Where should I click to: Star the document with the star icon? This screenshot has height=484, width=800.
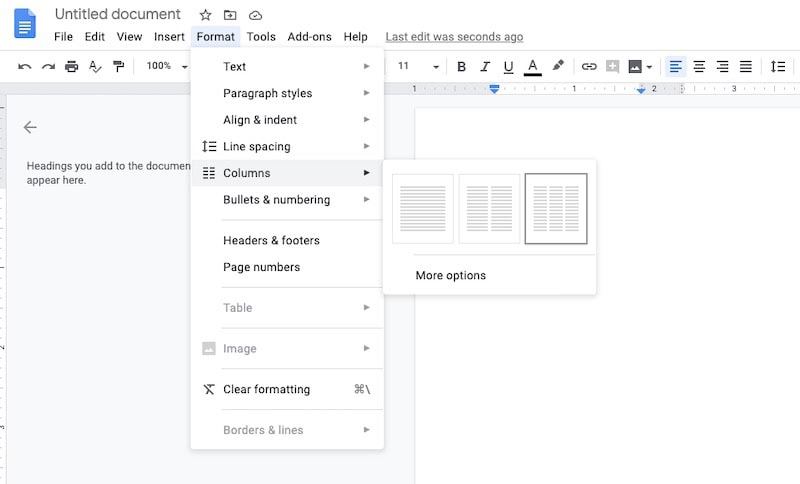pos(205,15)
